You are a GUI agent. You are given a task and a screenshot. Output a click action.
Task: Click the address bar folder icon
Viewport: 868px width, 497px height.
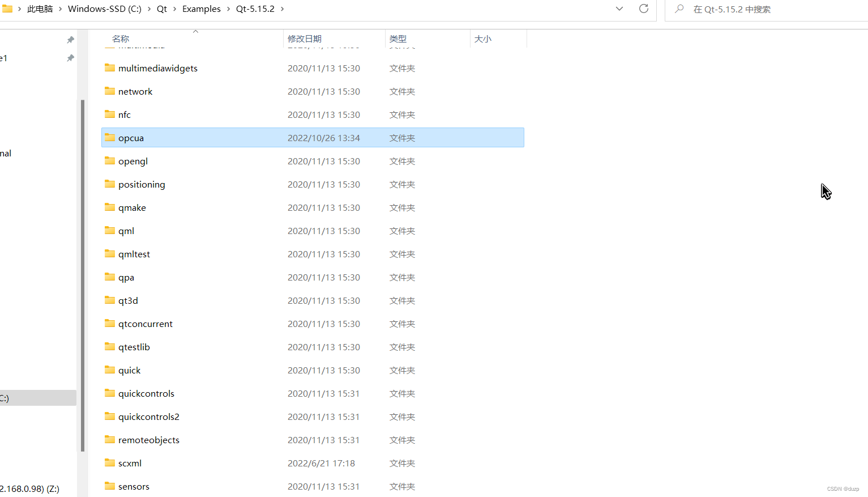pyautogui.click(x=7, y=9)
